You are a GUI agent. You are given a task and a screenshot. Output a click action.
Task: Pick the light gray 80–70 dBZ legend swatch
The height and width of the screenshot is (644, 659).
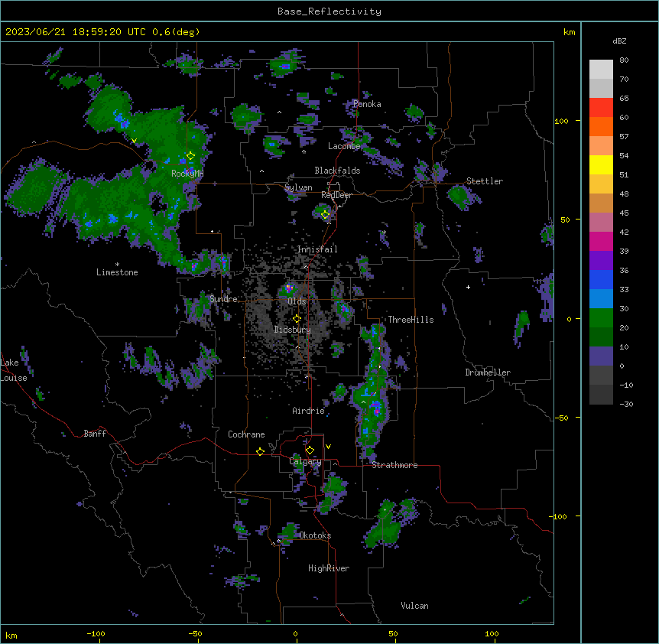601,70
